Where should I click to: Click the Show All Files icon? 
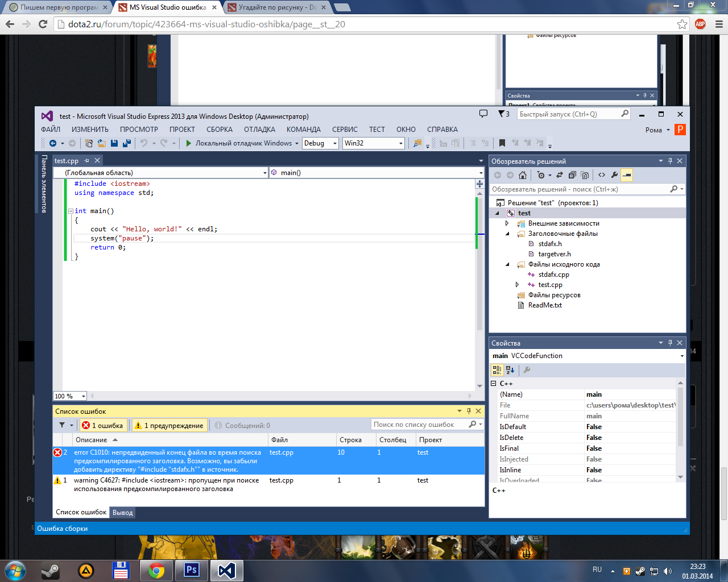point(585,175)
